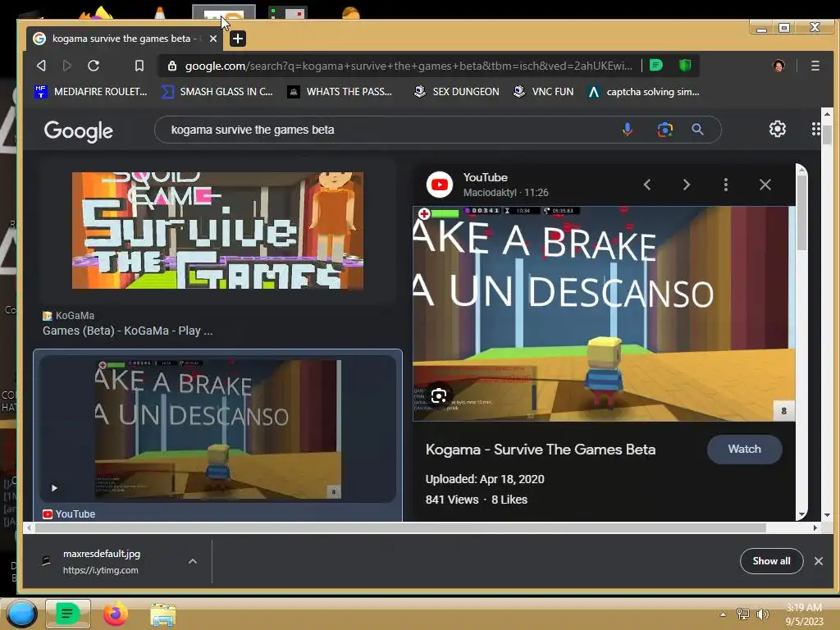Click the Watch button
Viewport: 840px width, 630px height.
point(744,449)
